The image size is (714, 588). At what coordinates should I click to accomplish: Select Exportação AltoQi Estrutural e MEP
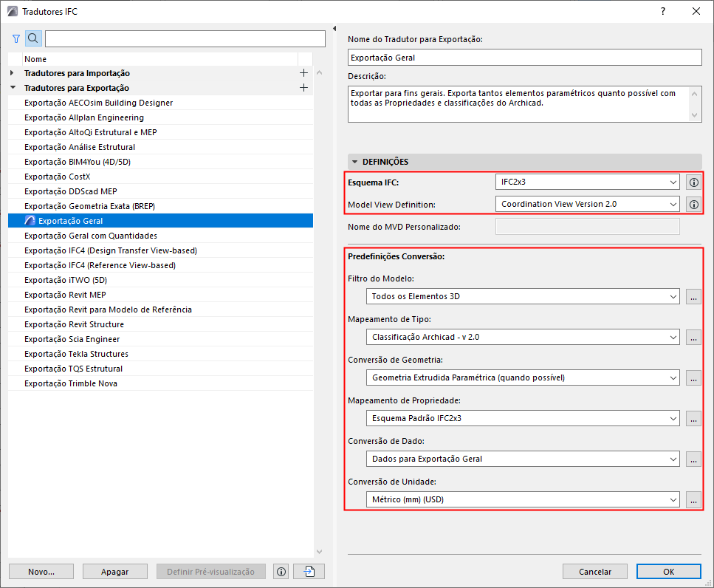(160, 132)
